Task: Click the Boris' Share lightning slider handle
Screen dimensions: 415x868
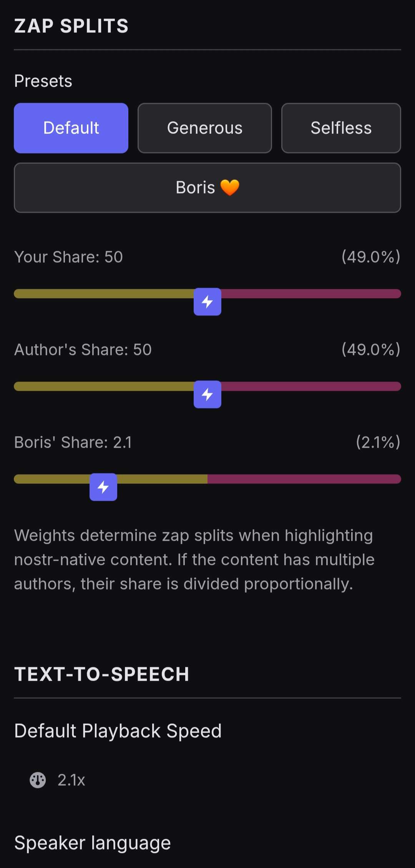Action: click(x=103, y=487)
